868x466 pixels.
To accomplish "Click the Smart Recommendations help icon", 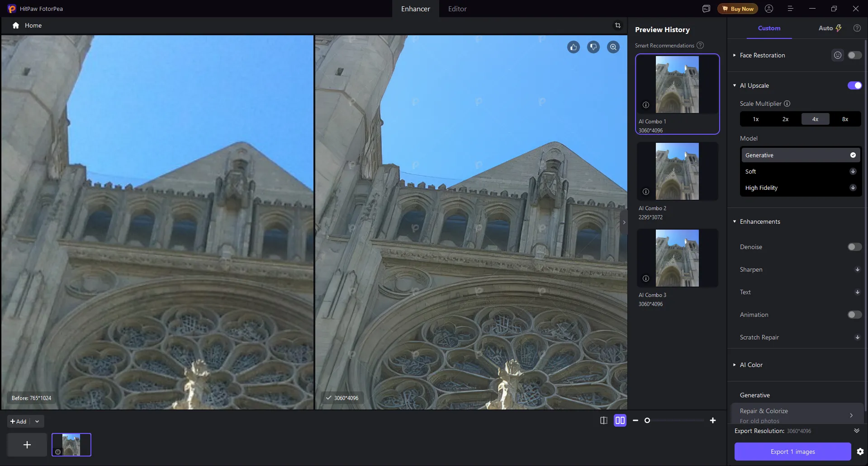I will pos(700,45).
